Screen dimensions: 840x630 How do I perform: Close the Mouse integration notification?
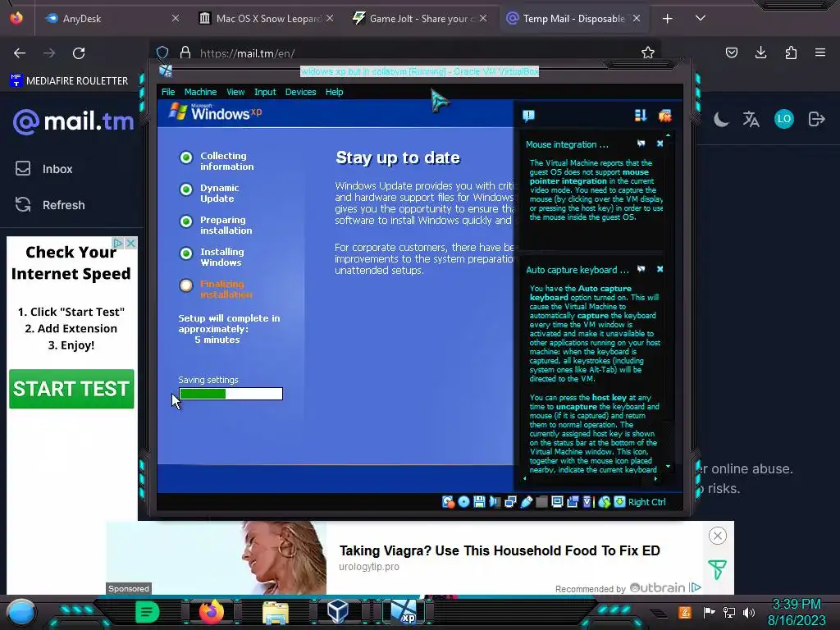660,144
